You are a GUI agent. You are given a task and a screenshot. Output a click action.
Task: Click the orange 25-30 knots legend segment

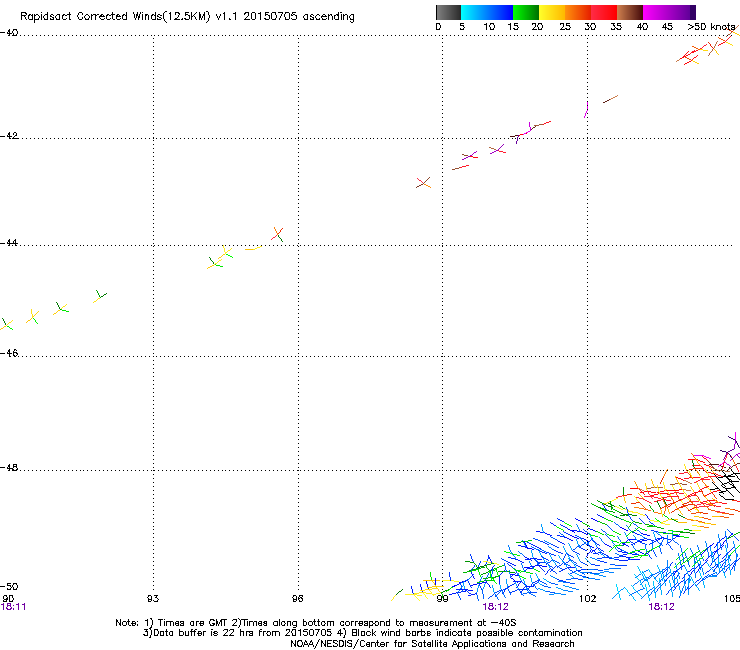[x=578, y=12]
